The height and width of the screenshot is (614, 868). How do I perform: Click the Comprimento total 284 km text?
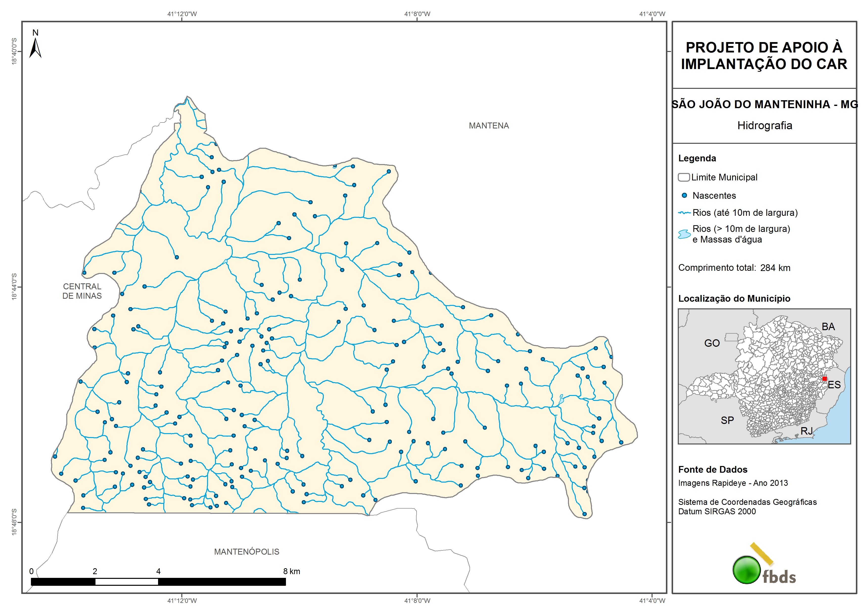tap(734, 268)
